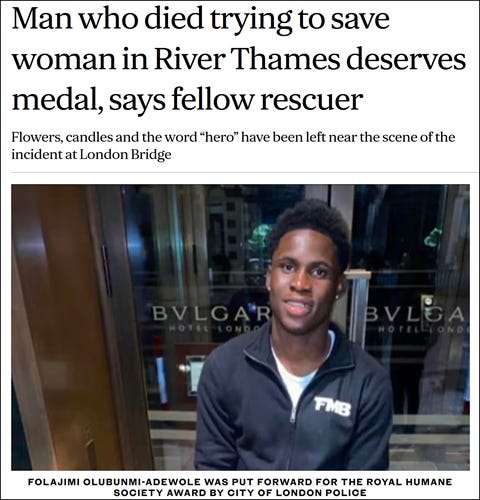Click the wooden door handle at left
The image size is (480, 500).
[106, 271]
